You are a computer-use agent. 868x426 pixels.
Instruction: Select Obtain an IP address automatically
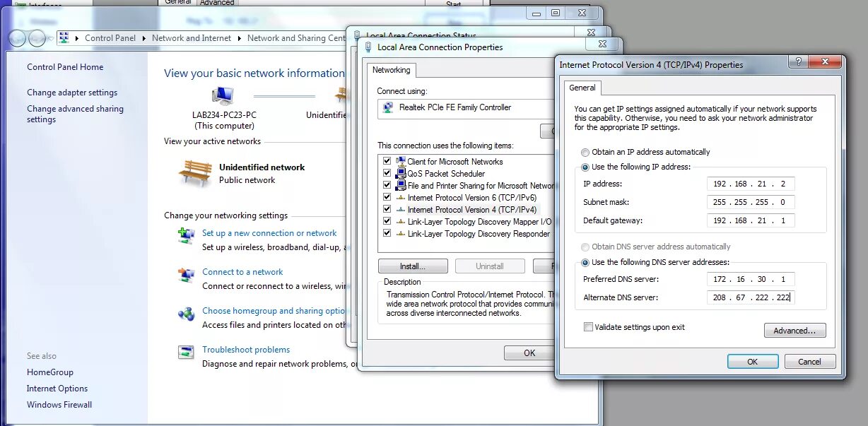tap(585, 152)
